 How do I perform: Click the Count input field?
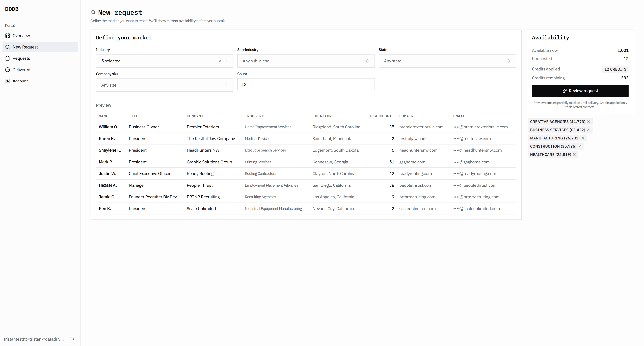306,85
